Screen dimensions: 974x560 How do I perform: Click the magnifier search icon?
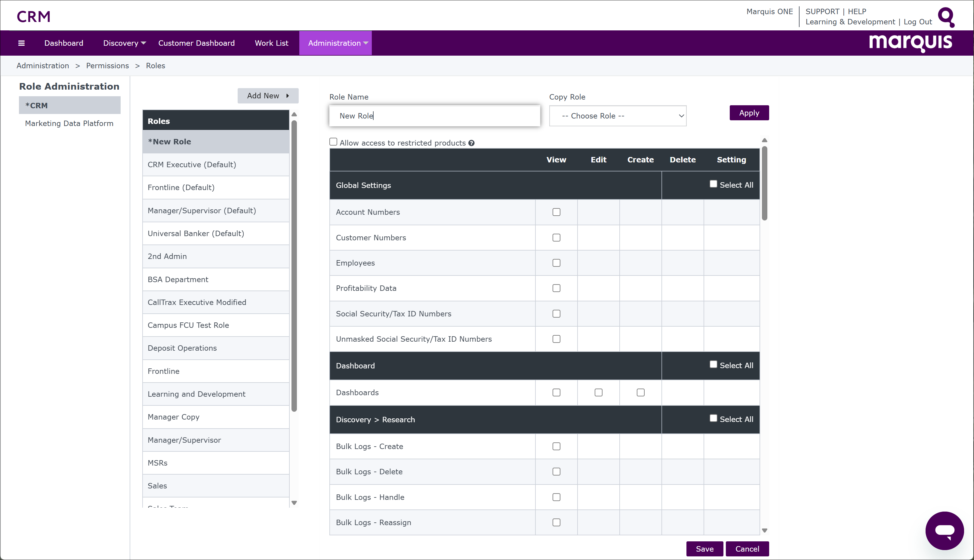pos(946,17)
